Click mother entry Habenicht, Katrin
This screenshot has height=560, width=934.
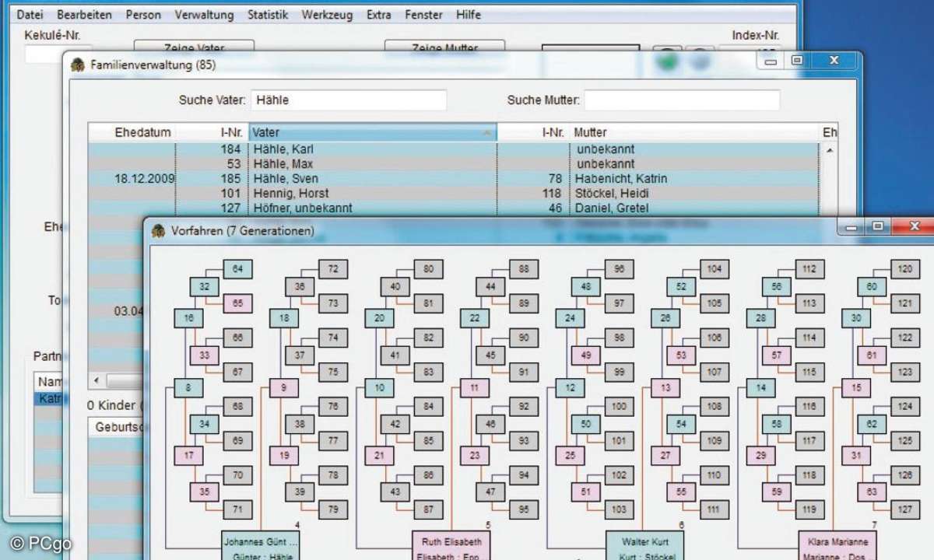(620, 179)
